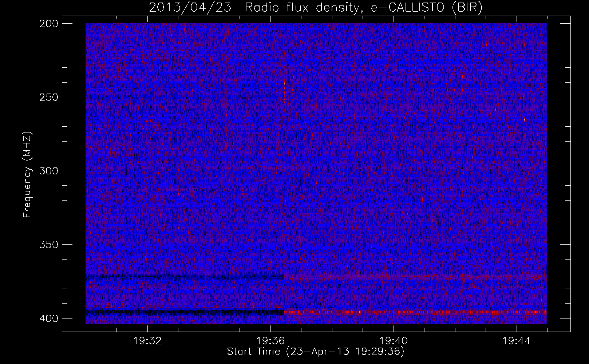The width and height of the screenshot is (589, 364).
Task: Click the 350 frequency tick label
Action: click(x=48, y=245)
